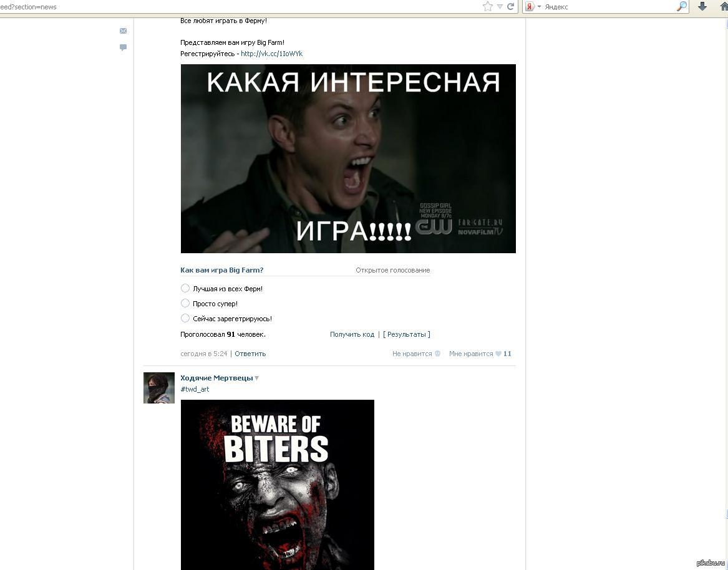Screen dimensions: 728x570
Task: Open the poll title 'Как вам игра Big Farm?'
Action: 222,270
